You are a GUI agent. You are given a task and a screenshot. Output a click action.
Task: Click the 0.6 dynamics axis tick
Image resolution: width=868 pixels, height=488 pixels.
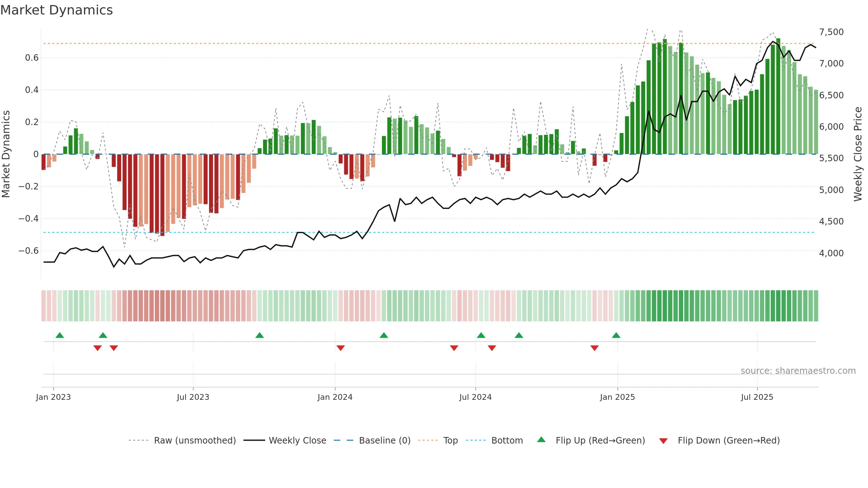32,58
